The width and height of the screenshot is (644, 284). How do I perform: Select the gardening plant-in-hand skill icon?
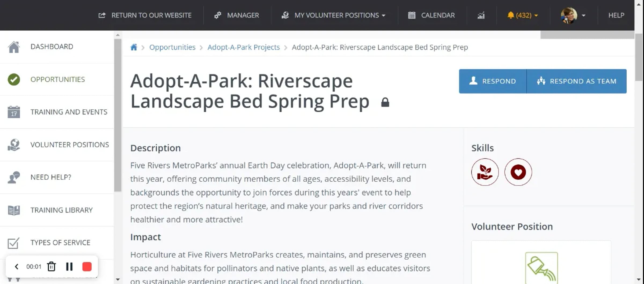[485, 172]
